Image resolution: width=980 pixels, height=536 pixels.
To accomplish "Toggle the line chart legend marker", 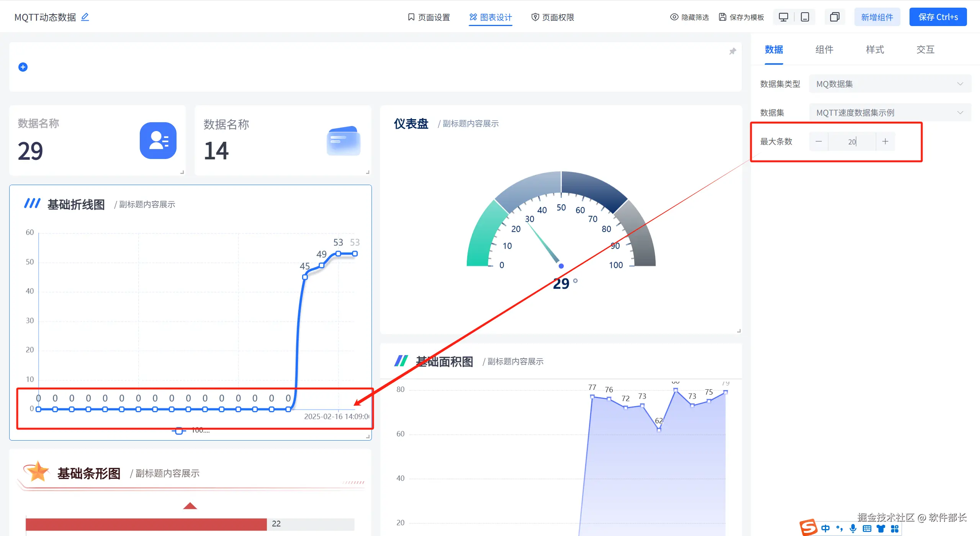I will (x=179, y=431).
